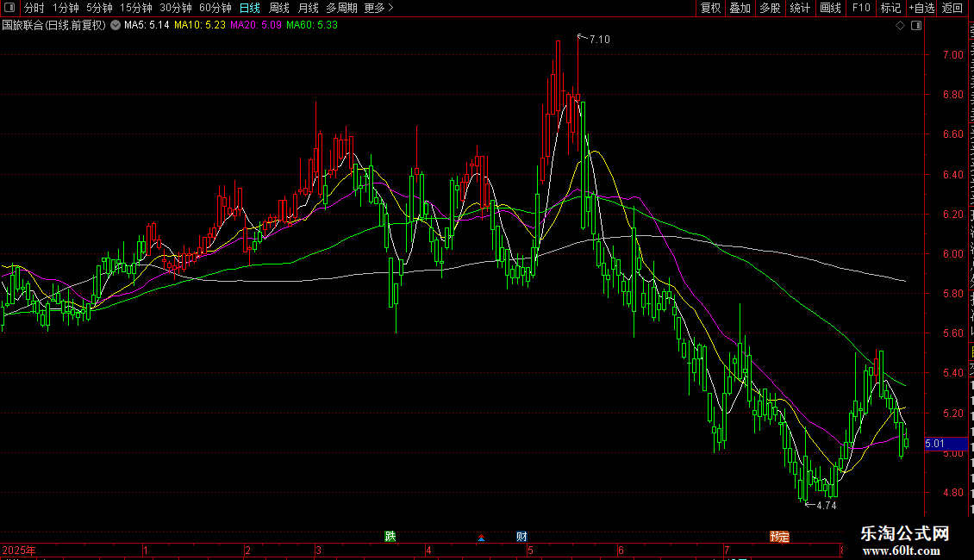Switch to 分时 intraday view
The image size is (974, 560).
tap(34, 8)
